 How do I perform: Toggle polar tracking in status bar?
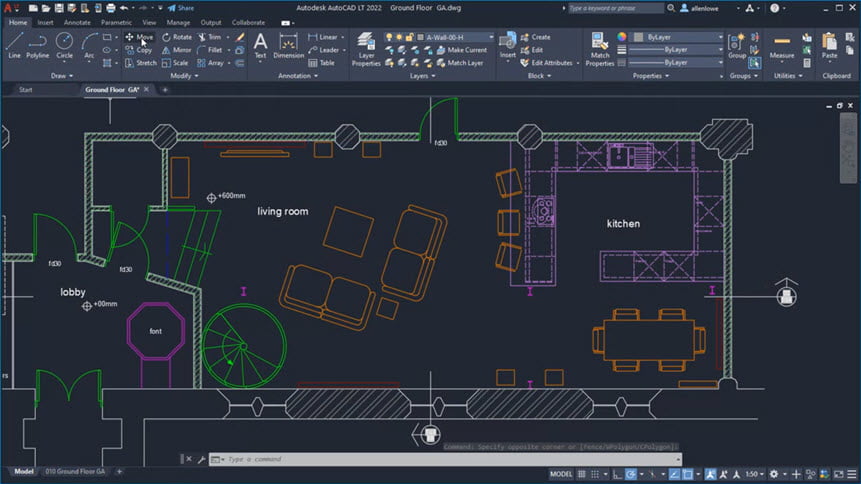coord(630,474)
